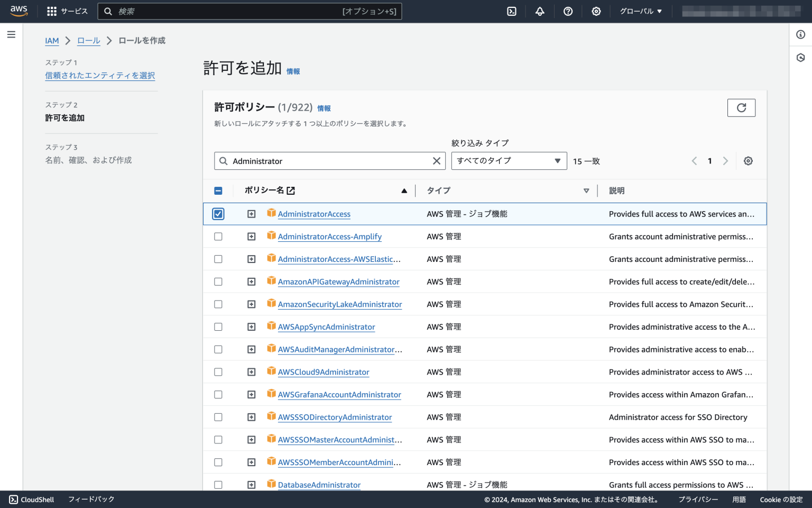Open the AdministratorAccess-Amplify policy link
This screenshot has width=812, height=508.
tap(330, 237)
